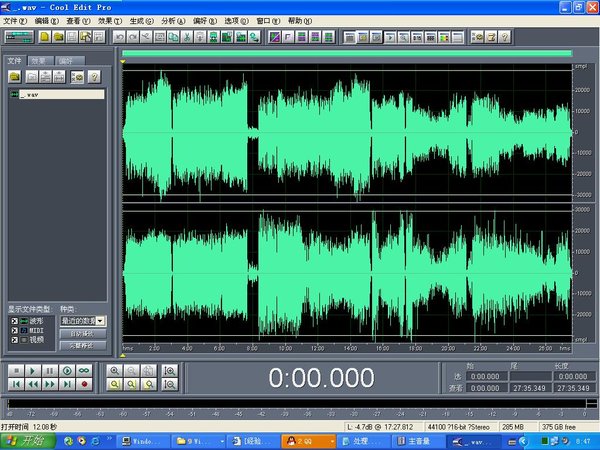Click the undo arrow in the toolbar
This screenshot has width=600, height=450.
click(119, 37)
